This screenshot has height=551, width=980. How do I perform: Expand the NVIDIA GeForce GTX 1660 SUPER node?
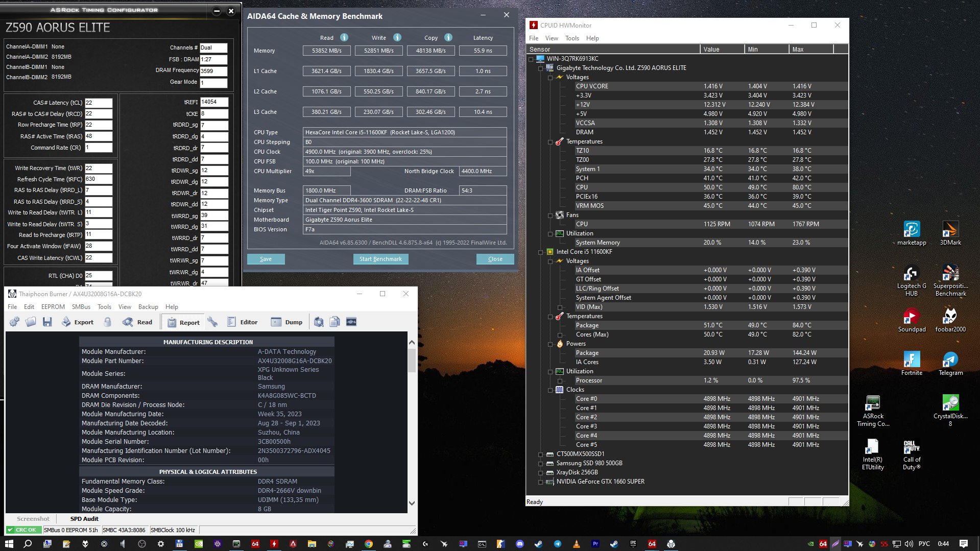click(x=541, y=482)
